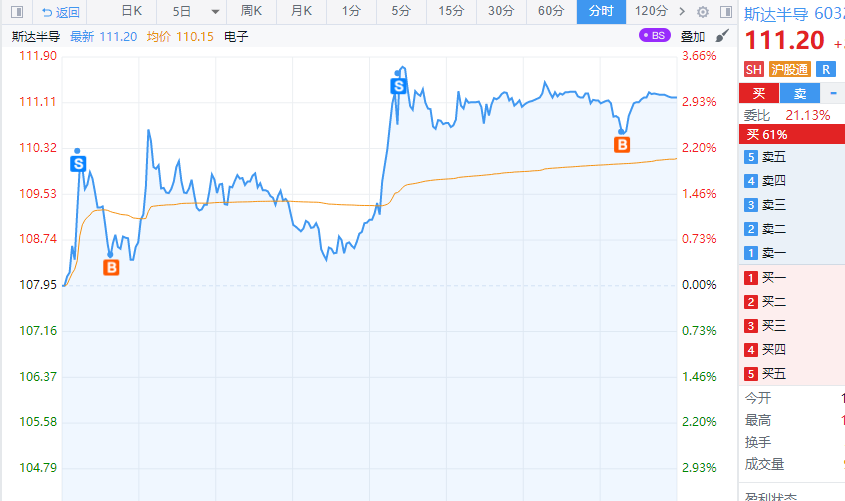
Task: Toggle the purple BS markers switch
Action: tap(655, 36)
